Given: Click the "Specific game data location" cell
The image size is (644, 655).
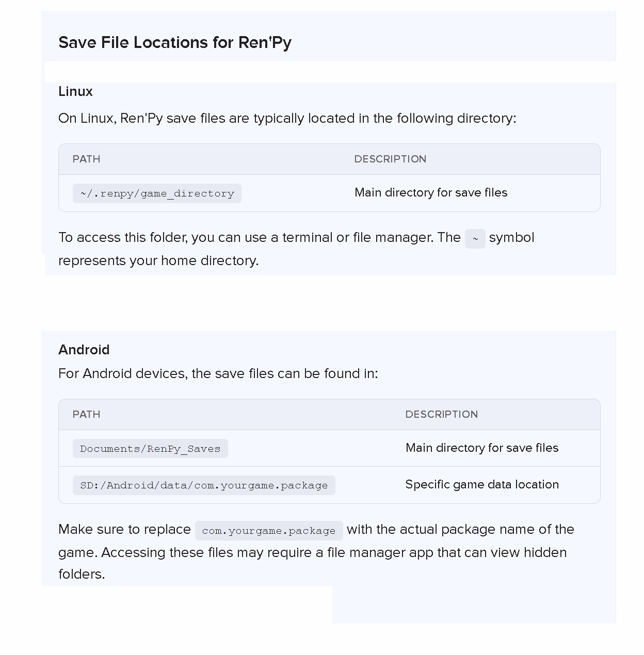Looking at the screenshot, I should click(482, 484).
